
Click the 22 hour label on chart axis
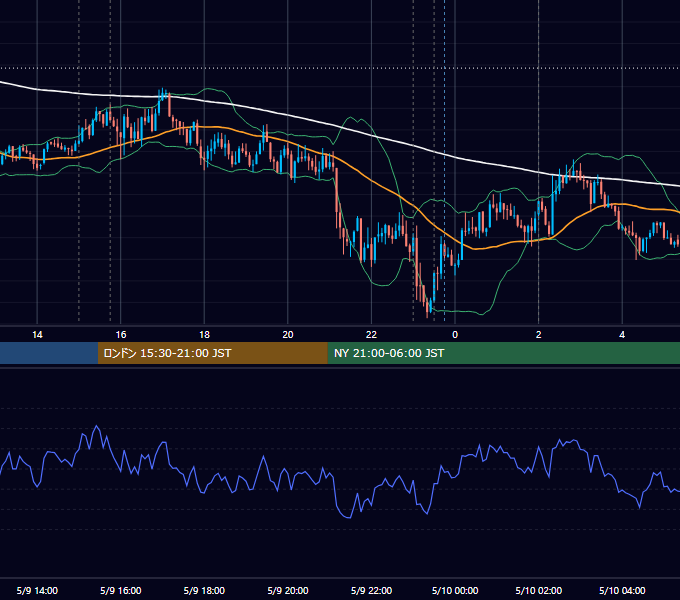click(371, 335)
